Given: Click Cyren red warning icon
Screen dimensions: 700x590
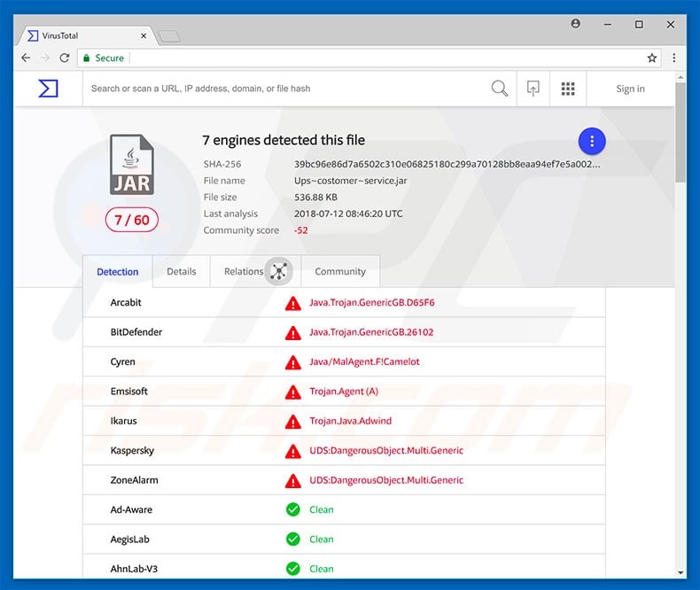Looking at the screenshot, I should [293, 362].
